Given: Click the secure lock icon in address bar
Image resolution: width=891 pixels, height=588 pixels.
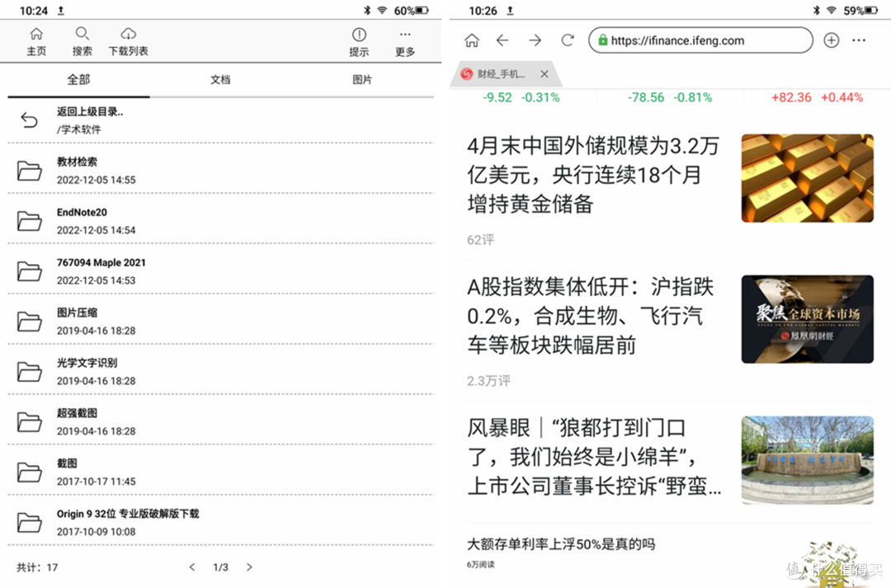Looking at the screenshot, I should [602, 40].
